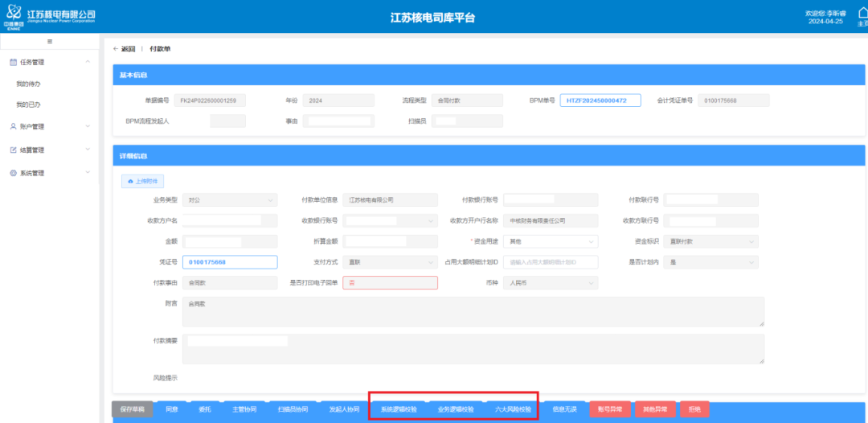
Task: Click the 系统逻辑校验 button
Action: point(399,409)
